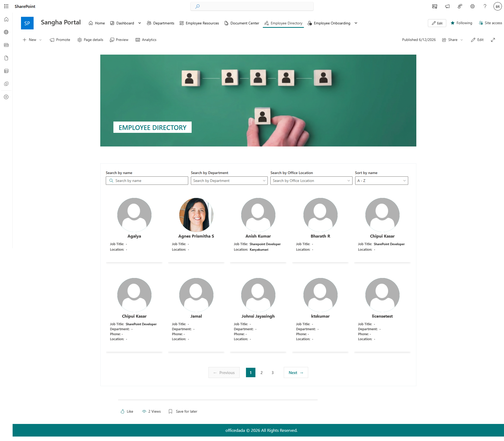Click the search magnifier icon in top bar
The width and height of the screenshot is (504, 441).
pyautogui.click(x=197, y=6)
